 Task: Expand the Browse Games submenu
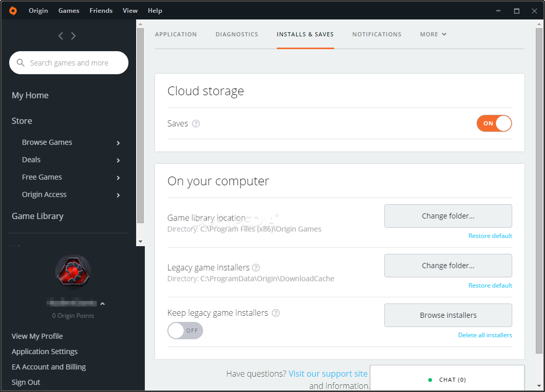118,143
